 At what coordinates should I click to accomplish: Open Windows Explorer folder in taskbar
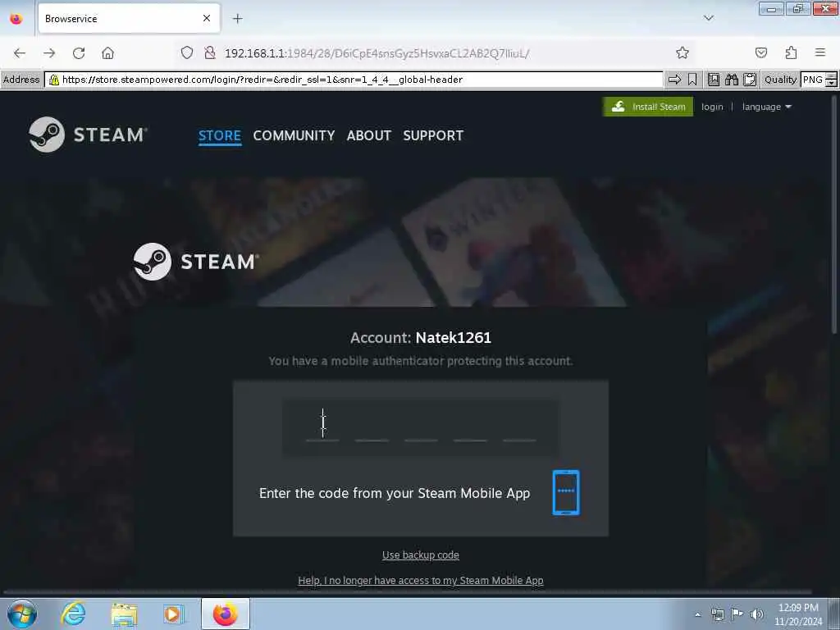tap(124, 614)
